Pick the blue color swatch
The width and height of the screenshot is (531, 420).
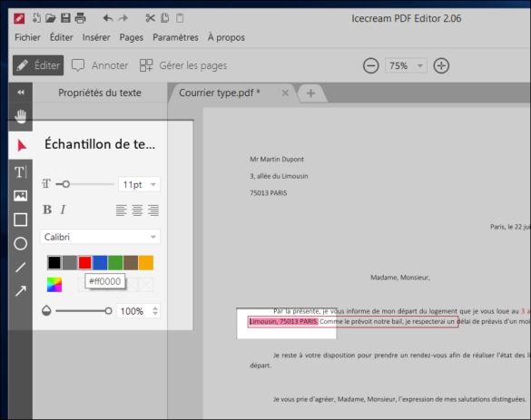[x=100, y=263]
